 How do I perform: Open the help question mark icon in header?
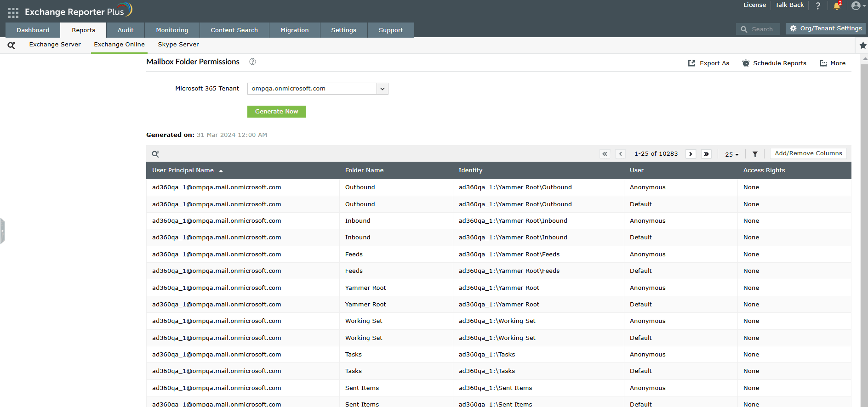tap(818, 6)
